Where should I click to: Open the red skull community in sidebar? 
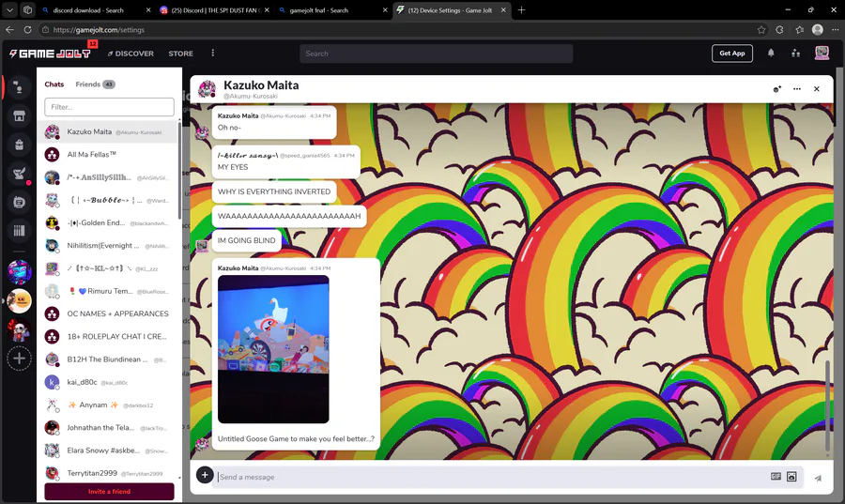pos(20,329)
